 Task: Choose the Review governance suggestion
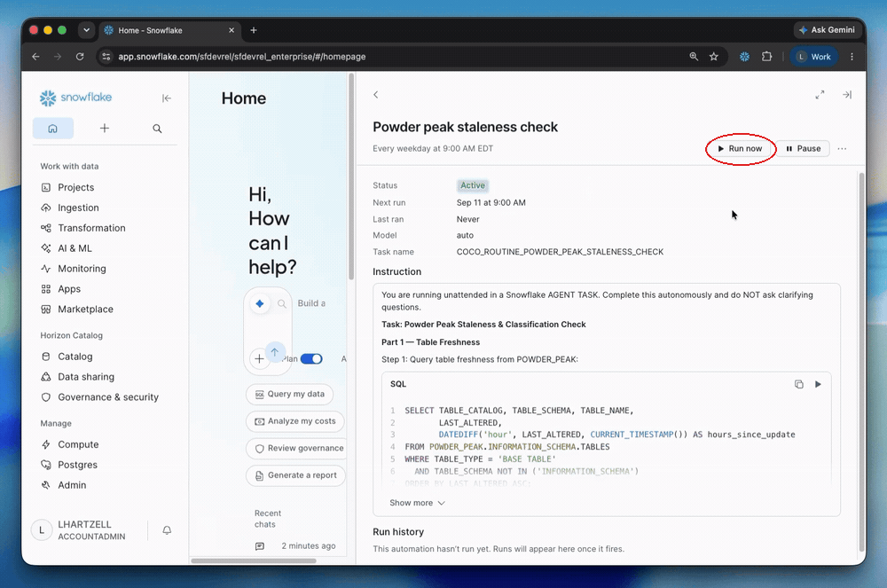(296, 449)
